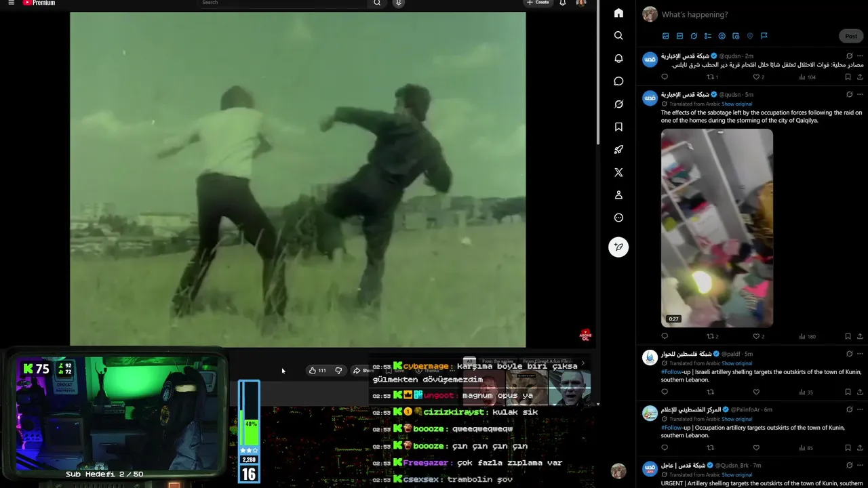Image resolution: width=868 pixels, height=488 pixels.
Task: Focus the YouTube search field
Action: tap(283, 3)
